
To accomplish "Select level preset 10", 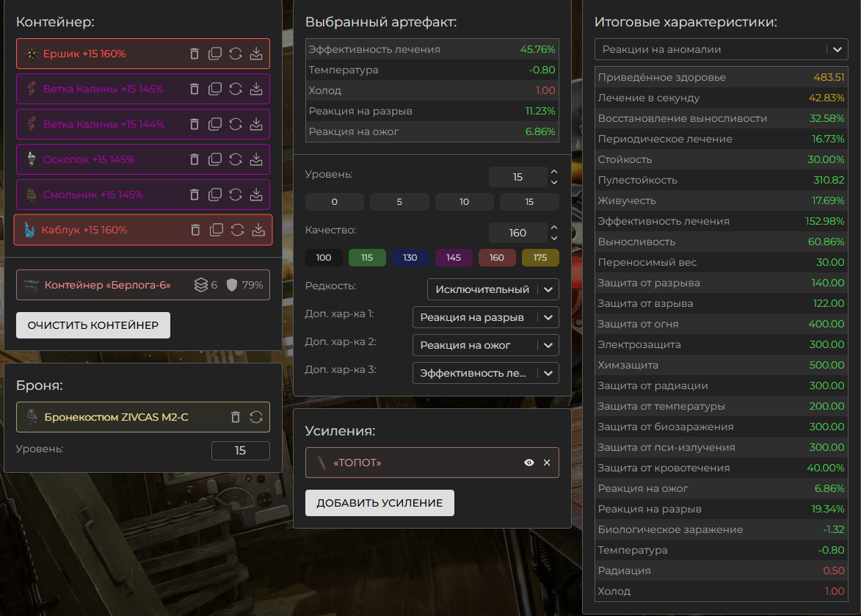I will tap(464, 202).
